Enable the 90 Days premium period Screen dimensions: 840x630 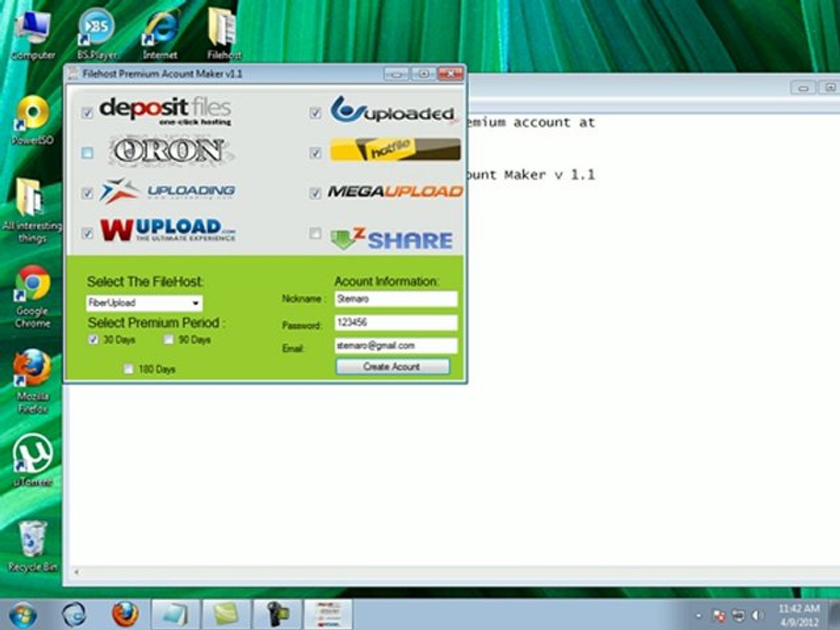coord(169,339)
